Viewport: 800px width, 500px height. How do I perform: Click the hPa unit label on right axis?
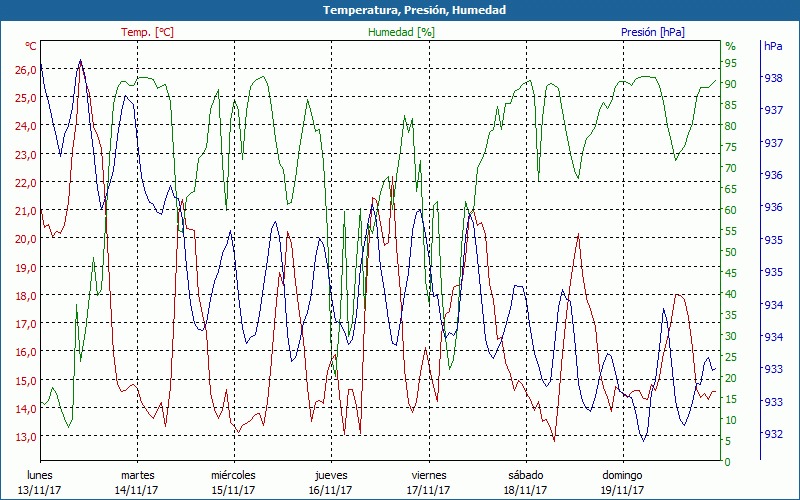pos(773,46)
